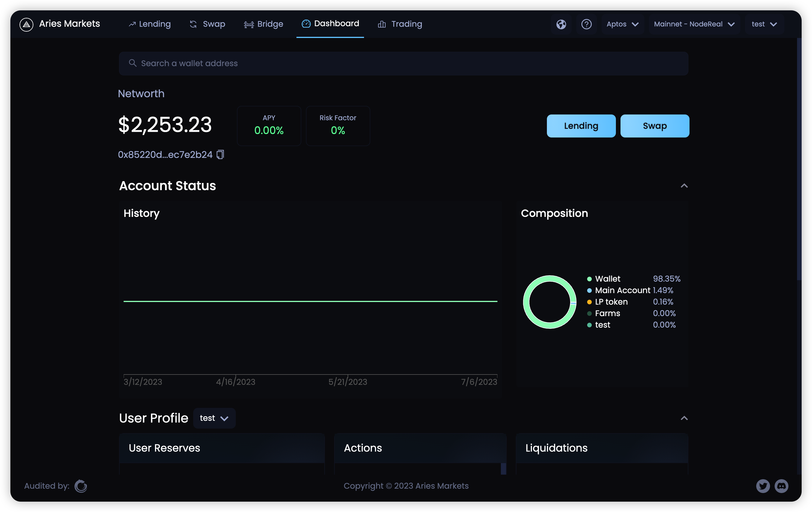
Task: Click the blue Swap button
Action: point(654,126)
